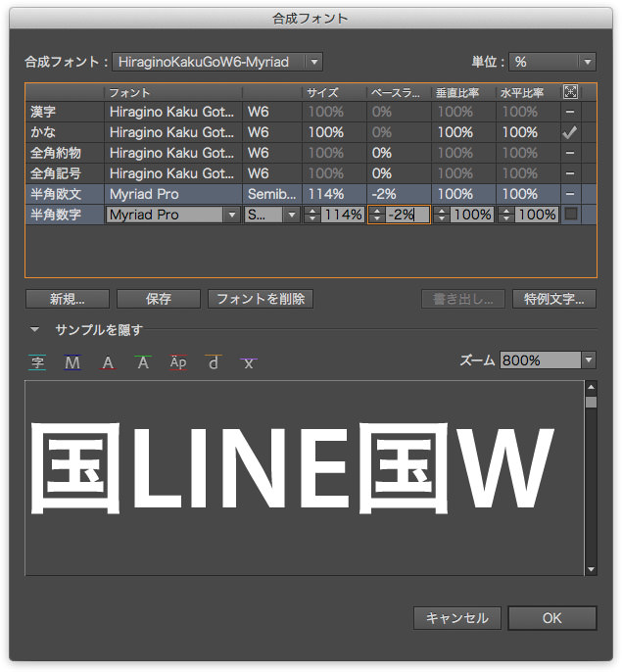This screenshot has width=622, height=672.
Task: Click the 新規... button
Action: point(68,299)
